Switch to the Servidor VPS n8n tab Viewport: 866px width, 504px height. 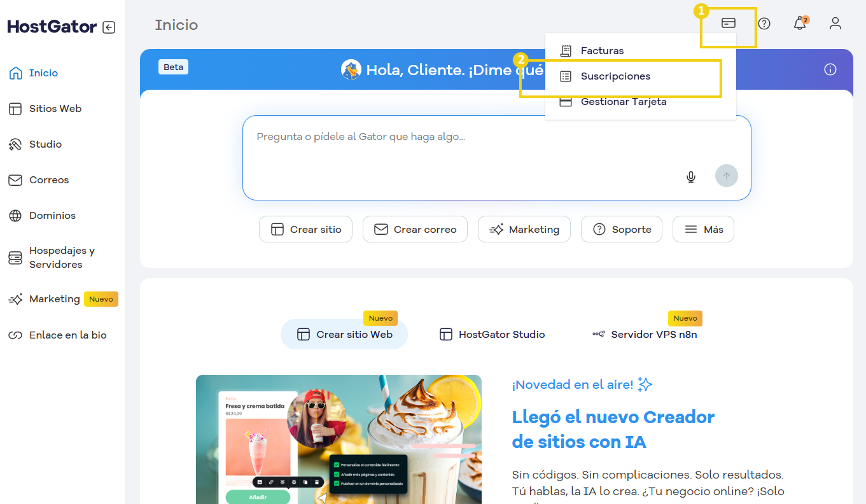pyautogui.click(x=645, y=334)
